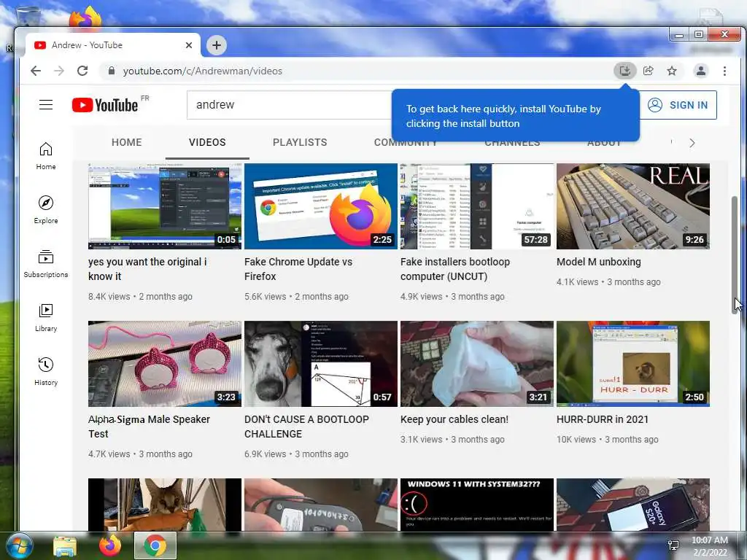Click the taskbar clock showing 10:07 AM
The width and height of the screenshot is (747, 560).
(710, 546)
